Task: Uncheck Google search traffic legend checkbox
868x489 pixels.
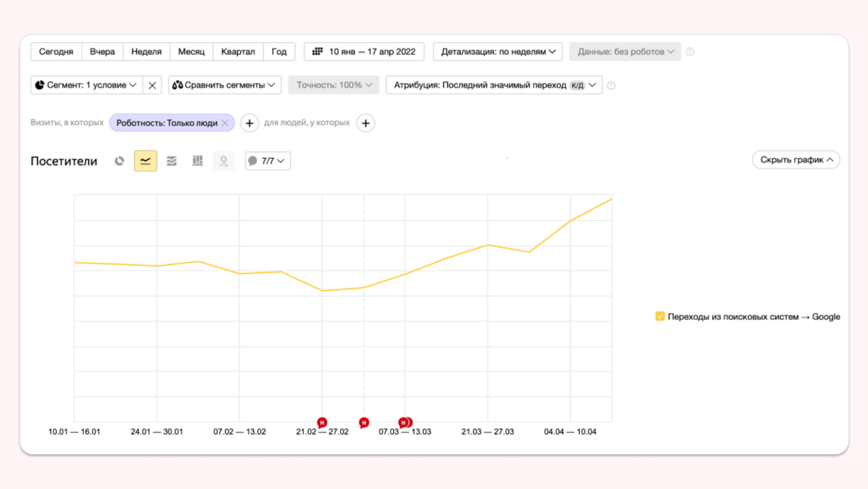Action: click(660, 317)
